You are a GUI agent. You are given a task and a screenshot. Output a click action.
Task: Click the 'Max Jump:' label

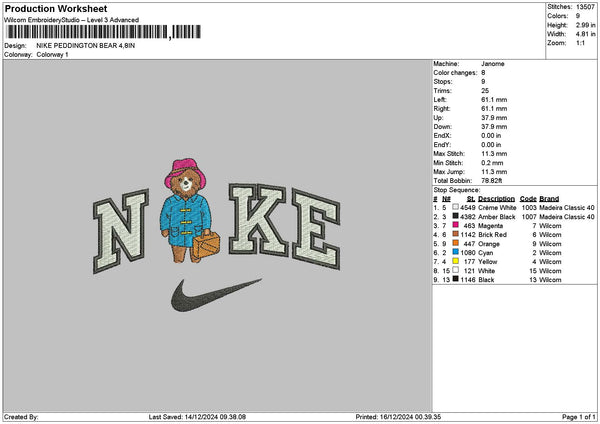pos(449,171)
